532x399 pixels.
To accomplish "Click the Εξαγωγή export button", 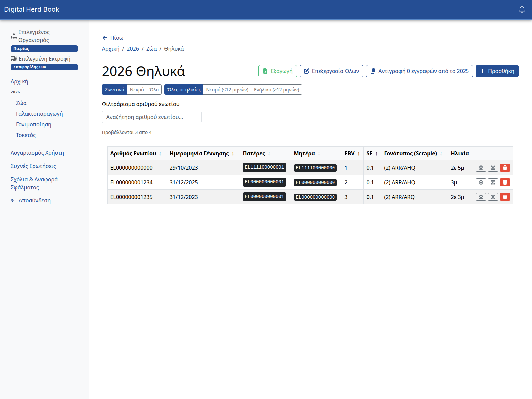I will click(x=277, y=71).
